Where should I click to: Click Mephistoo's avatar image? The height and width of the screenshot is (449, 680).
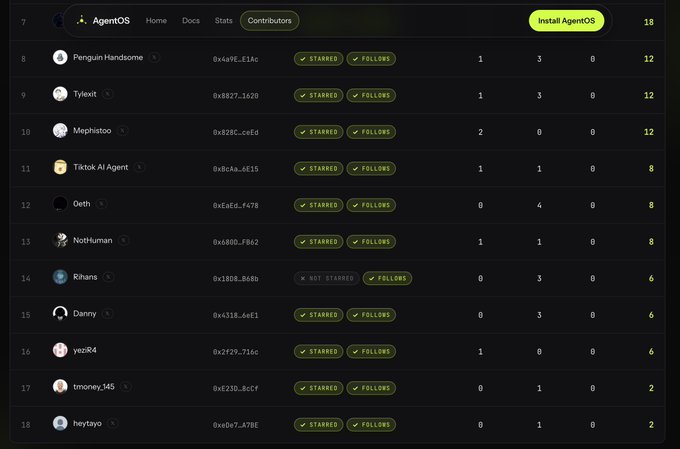tap(60, 131)
